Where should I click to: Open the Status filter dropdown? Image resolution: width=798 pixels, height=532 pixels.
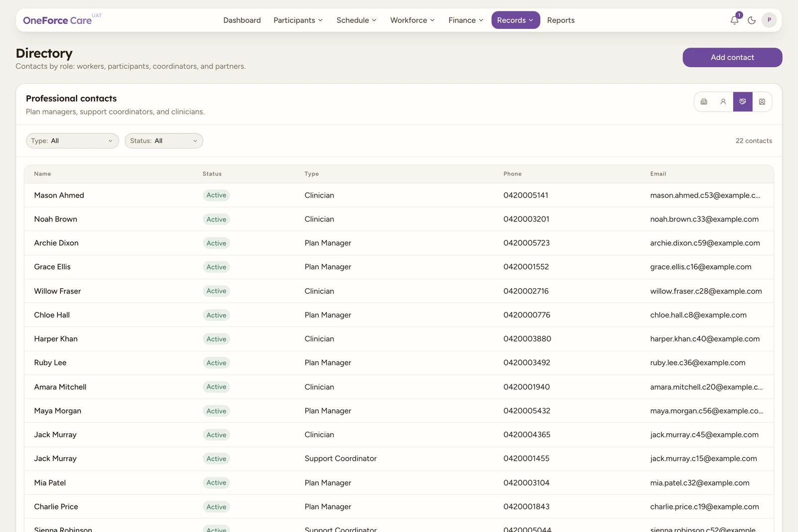[x=164, y=141]
